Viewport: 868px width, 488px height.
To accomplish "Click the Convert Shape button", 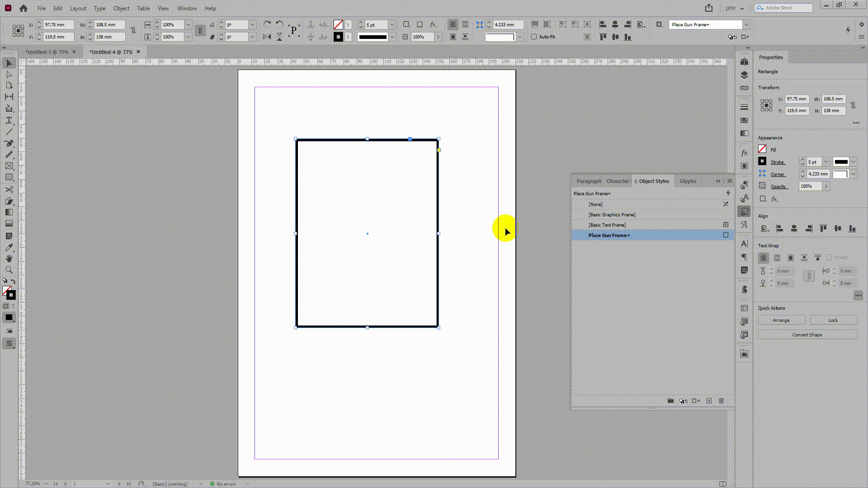I will pyautogui.click(x=807, y=335).
